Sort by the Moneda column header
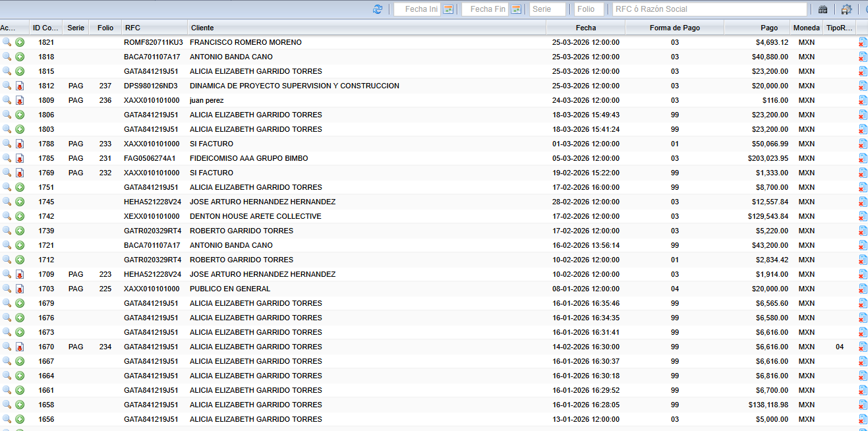868x431 pixels. [807, 28]
